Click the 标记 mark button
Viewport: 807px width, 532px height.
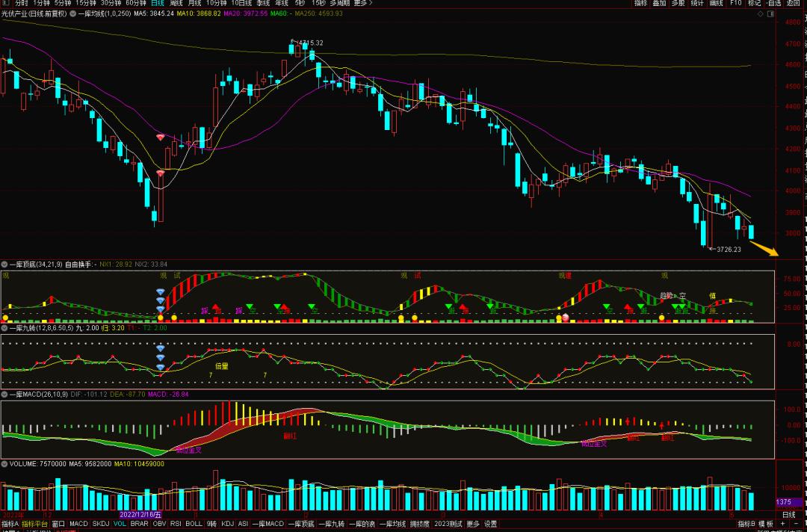coord(755,3)
